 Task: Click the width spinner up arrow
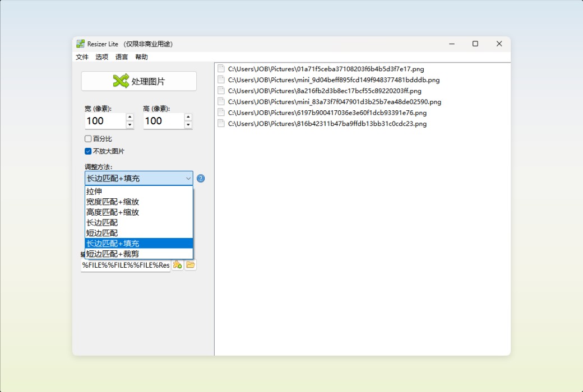click(129, 118)
